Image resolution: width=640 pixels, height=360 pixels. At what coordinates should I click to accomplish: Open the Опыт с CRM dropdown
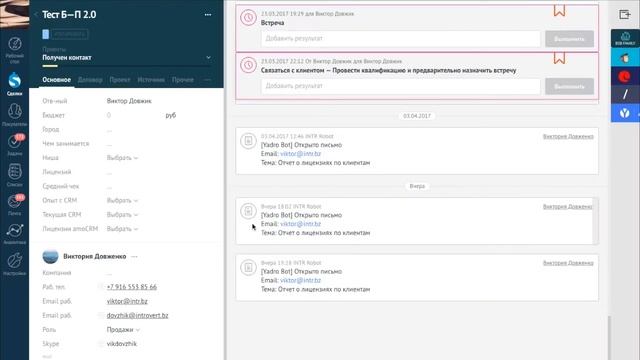coord(122,200)
